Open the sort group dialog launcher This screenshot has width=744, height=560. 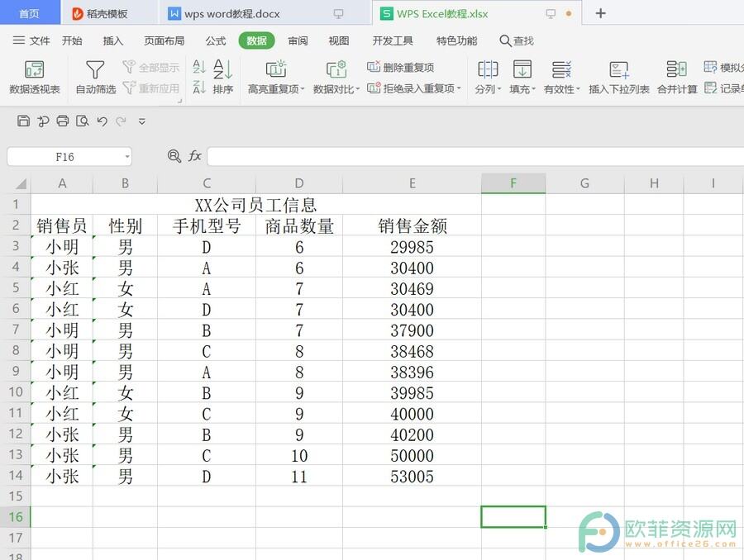tap(180, 101)
